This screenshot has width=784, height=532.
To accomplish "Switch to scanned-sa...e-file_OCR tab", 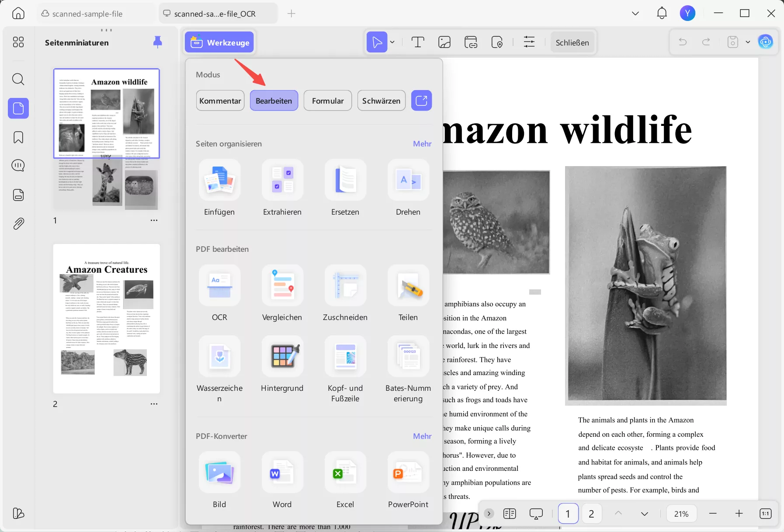I will (x=219, y=14).
